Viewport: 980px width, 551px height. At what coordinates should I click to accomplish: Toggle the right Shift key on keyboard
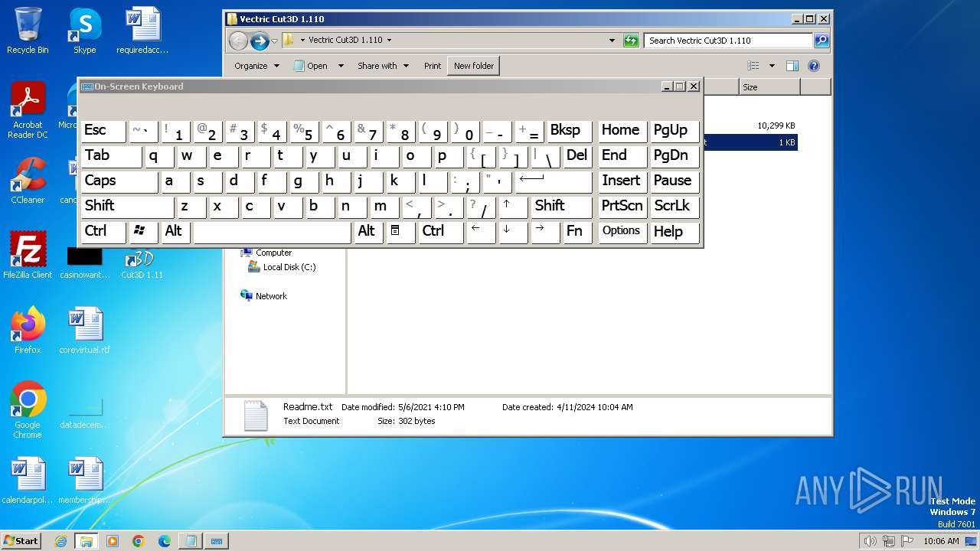click(x=561, y=207)
